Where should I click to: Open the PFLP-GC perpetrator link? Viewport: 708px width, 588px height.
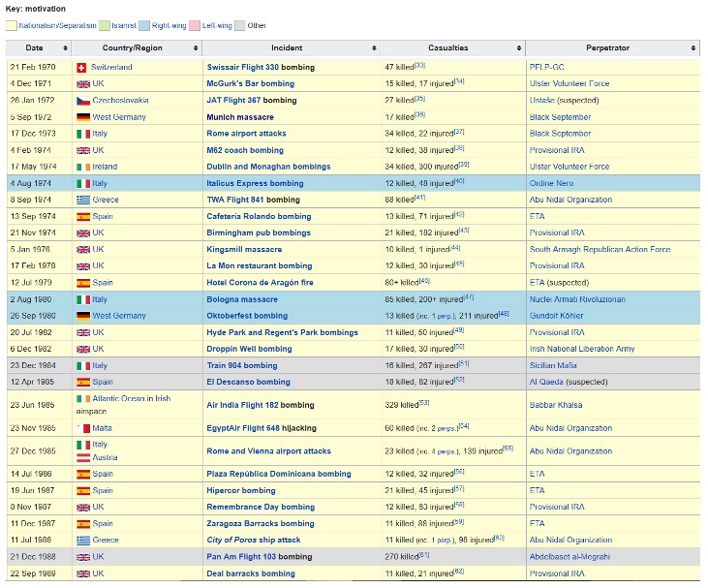coord(547,67)
